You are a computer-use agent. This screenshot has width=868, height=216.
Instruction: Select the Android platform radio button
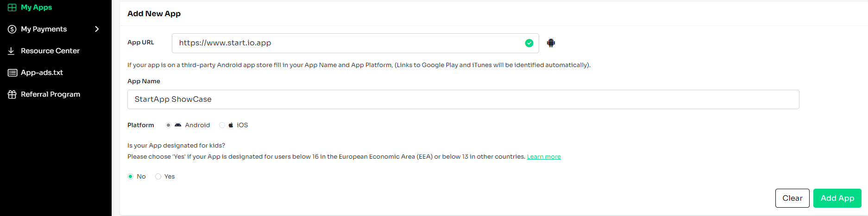point(168,125)
